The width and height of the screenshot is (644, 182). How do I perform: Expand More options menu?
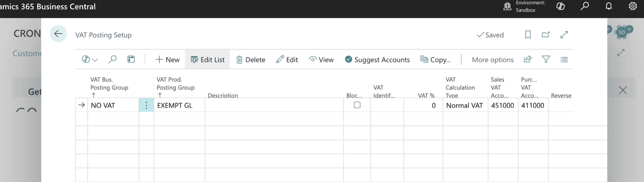coord(493,59)
